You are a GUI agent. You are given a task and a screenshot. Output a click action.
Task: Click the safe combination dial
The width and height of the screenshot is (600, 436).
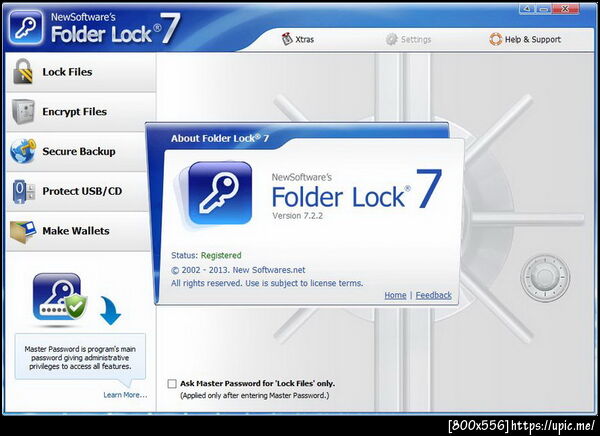545,278
